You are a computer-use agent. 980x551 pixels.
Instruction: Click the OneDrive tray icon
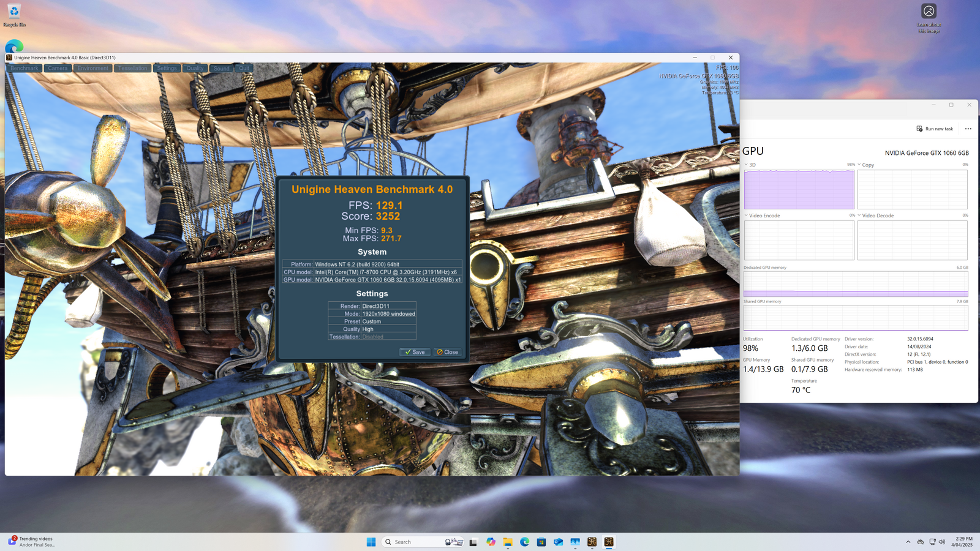(921, 542)
